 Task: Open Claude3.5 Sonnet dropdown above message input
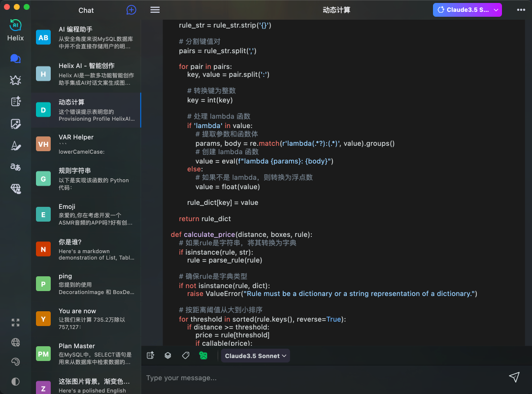pyautogui.click(x=255, y=356)
